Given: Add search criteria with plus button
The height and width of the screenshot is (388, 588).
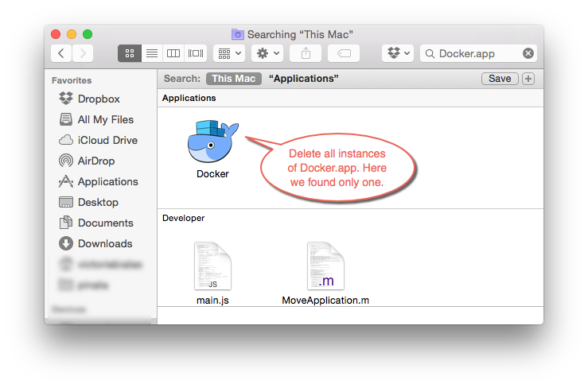Looking at the screenshot, I should click(x=528, y=79).
